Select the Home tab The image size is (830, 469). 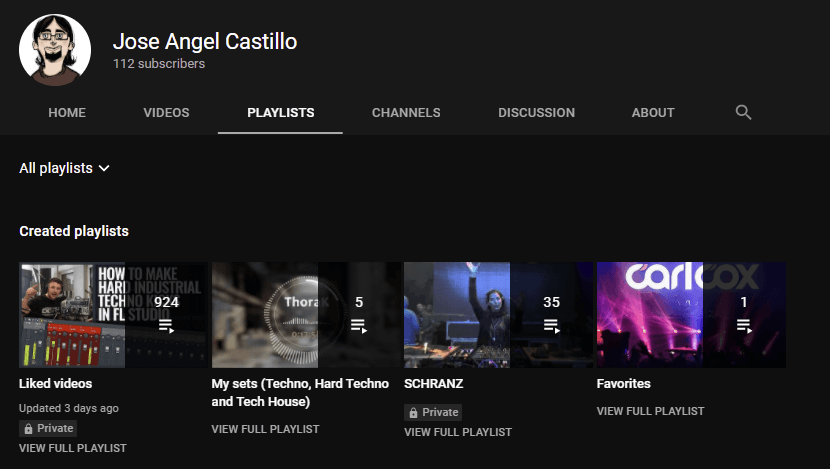[67, 113]
